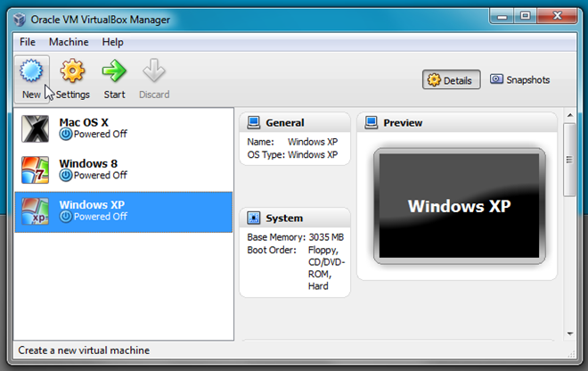Click the Name value Windows XP
This screenshot has height=371, width=588.
click(313, 142)
